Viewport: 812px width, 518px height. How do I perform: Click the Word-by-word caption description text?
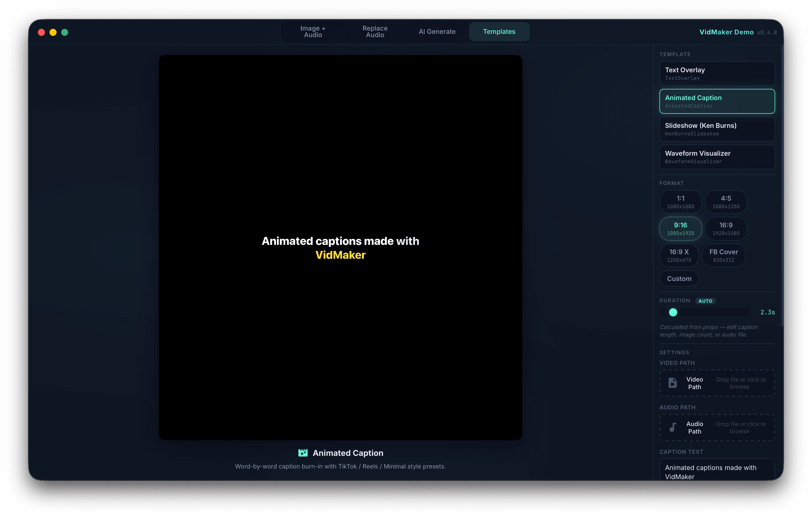click(x=340, y=466)
